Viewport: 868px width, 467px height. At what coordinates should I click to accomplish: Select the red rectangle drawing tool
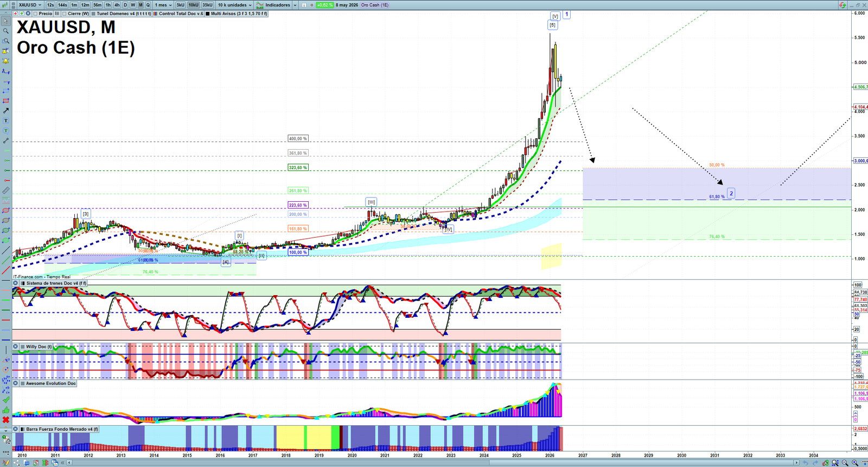point(6,101)
